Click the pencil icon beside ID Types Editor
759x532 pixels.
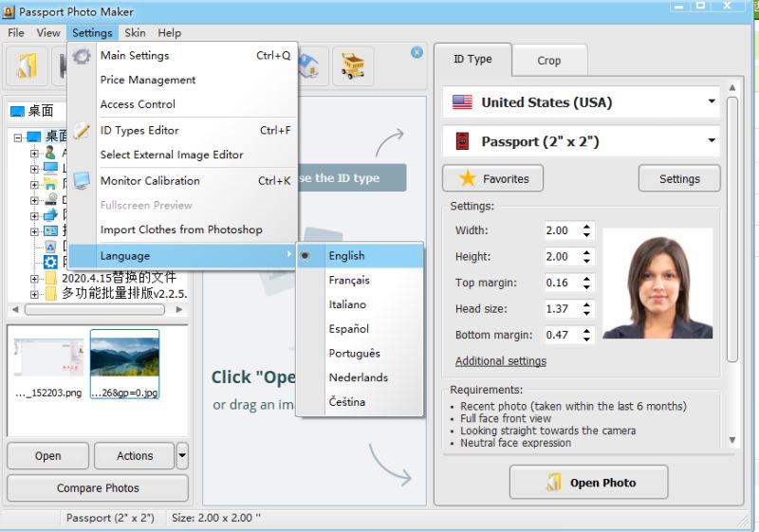point(82,131)
